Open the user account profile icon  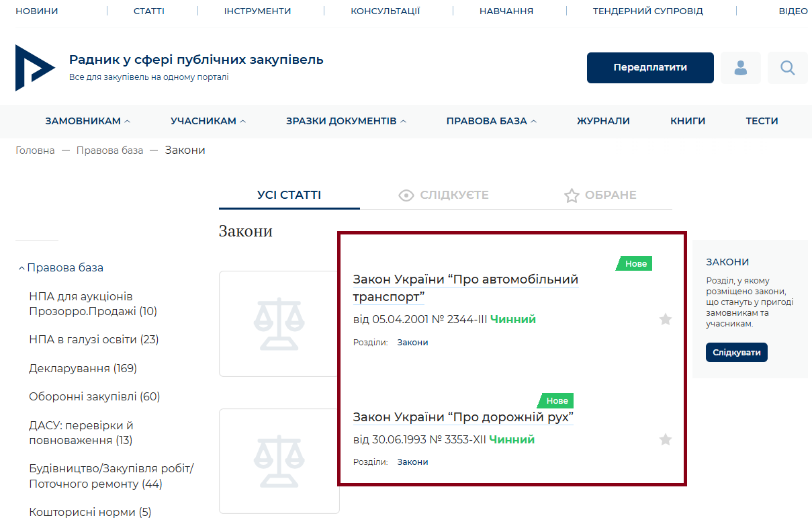coord(740,68)
